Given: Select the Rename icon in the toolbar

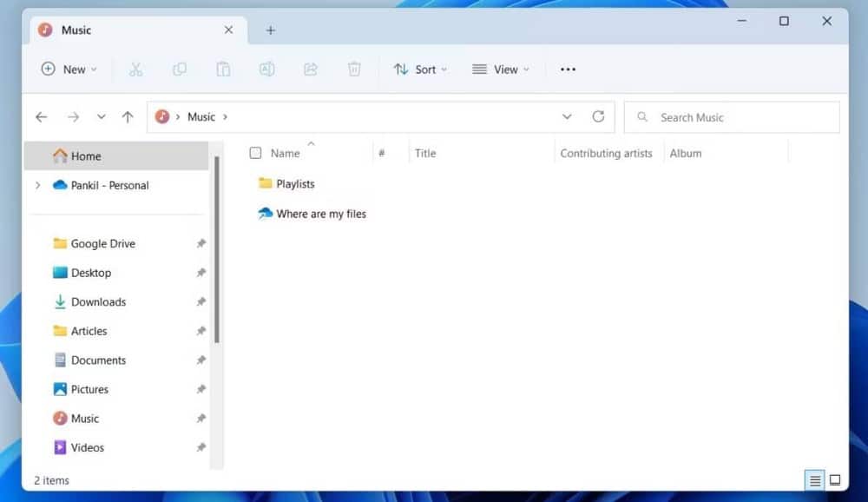Looking at the screenshot, I should [266, 69].
